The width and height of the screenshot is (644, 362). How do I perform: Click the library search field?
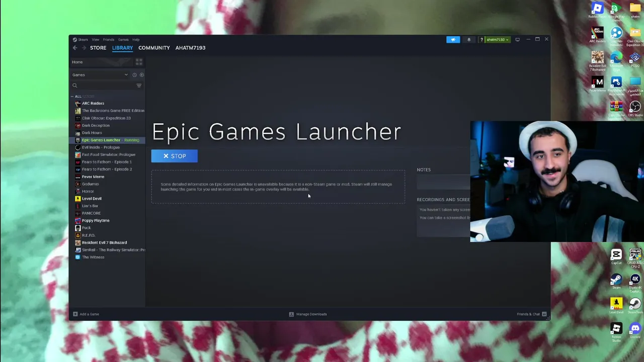[103, 85]
